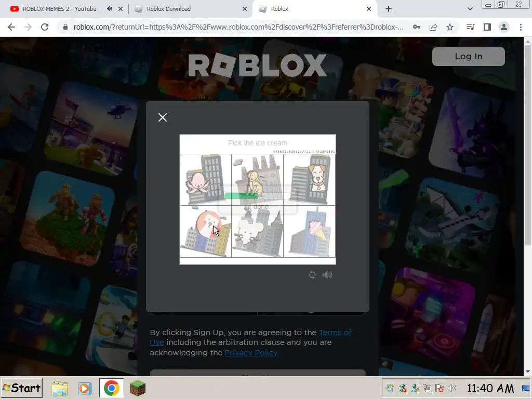The image size is (532, 399).
Task: Switch to the audio challenge
Action: pos(327,275)
